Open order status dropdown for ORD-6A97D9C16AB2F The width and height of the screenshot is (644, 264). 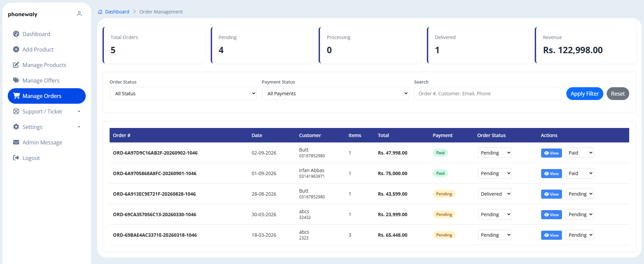(495, 153)
